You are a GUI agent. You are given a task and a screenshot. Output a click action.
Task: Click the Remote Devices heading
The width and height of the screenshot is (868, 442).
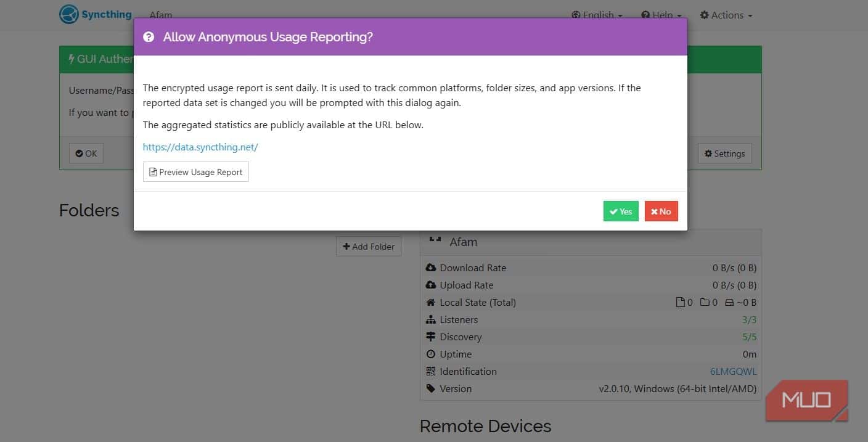486,426
